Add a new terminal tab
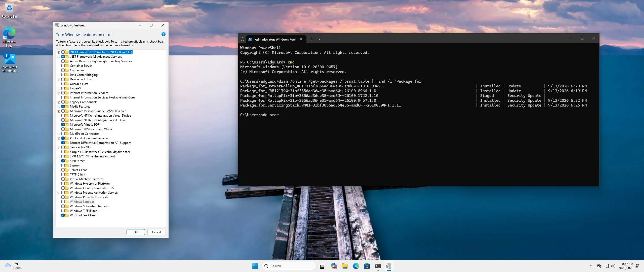The width and height of the screenshot is (644, 272). [x=312, y=39]
